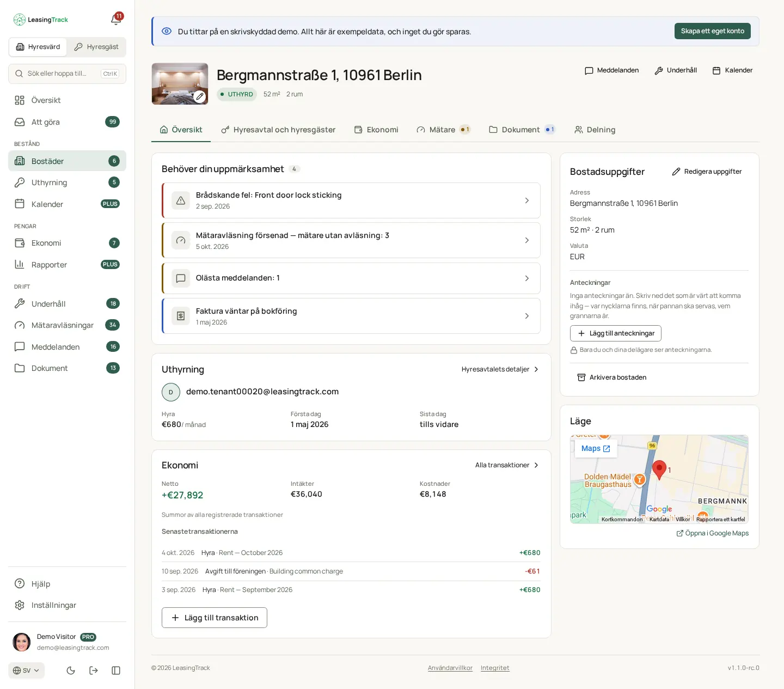Switch to Hyresgäst mode

pos(96,47)
